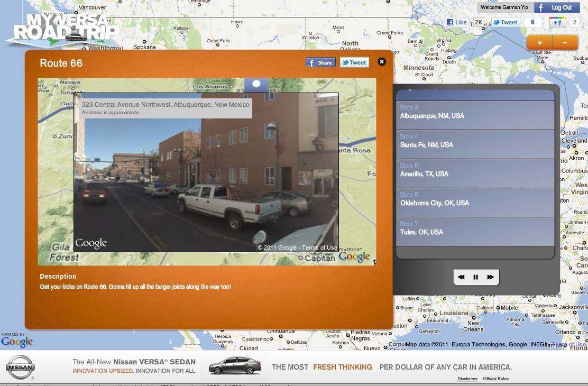Screen dimensions: 588x386
Task: Select Stop 4 Santa Fe, NM
Action: tap(475, 144)
